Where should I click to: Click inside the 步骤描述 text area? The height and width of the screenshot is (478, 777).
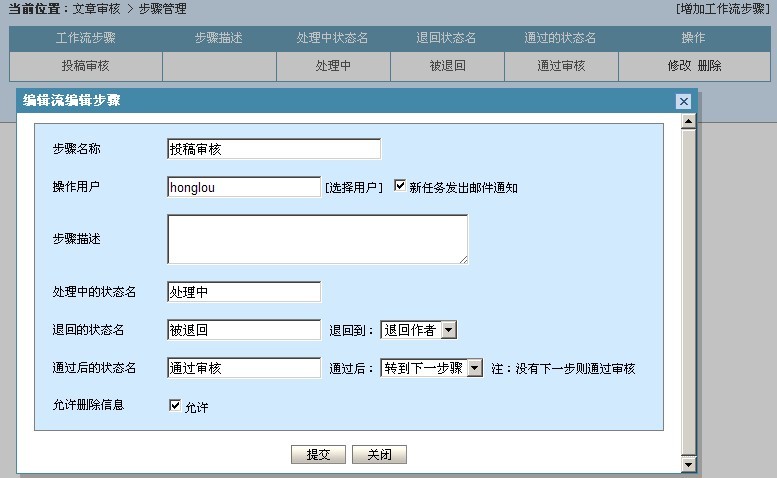coord(317,240)
